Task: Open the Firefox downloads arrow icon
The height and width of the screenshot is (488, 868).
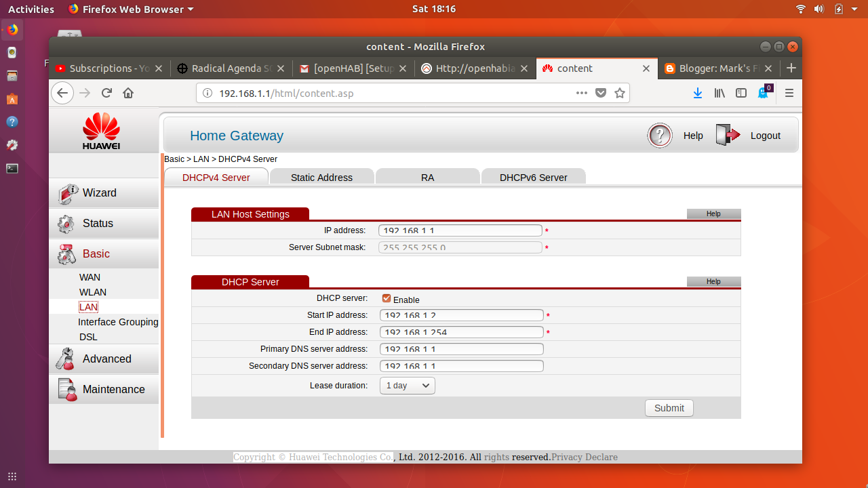Action: 697,94
